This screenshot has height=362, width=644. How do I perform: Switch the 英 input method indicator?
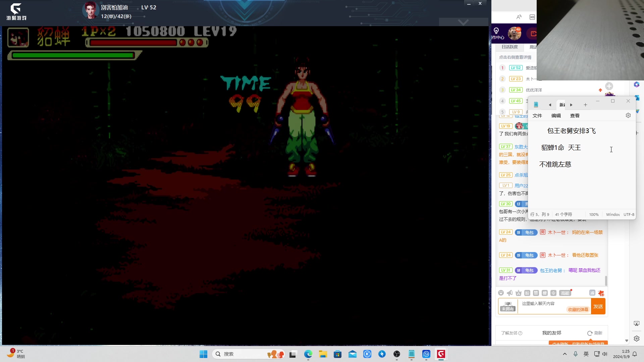coord(586,354)
